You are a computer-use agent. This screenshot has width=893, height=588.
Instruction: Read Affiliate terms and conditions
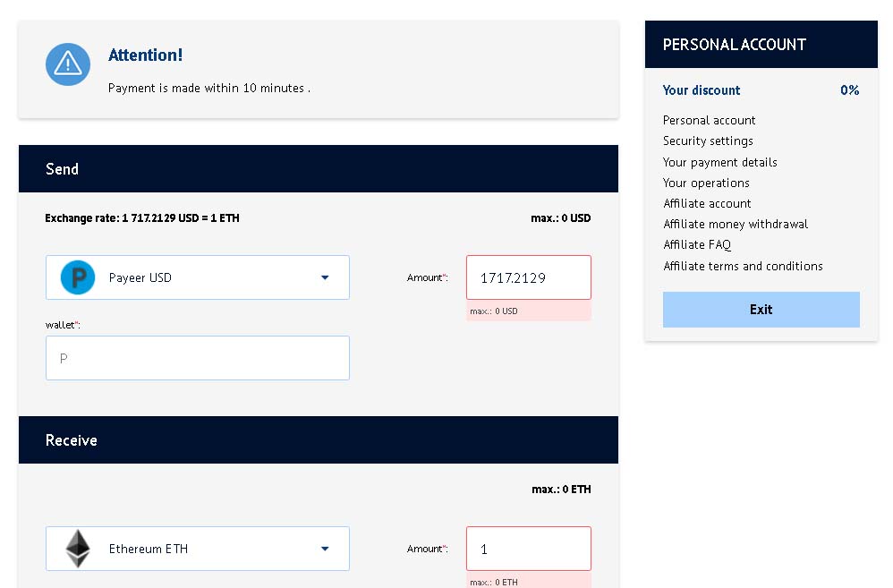click(743, 266)
